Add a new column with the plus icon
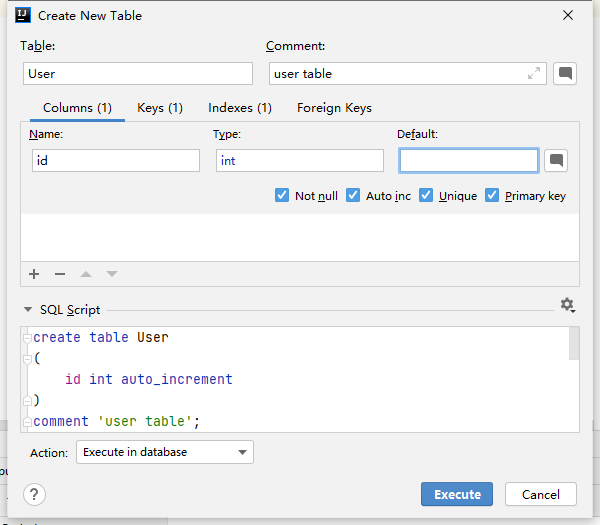The height and width of the screenshot is (525, 600). pos(34,274)
